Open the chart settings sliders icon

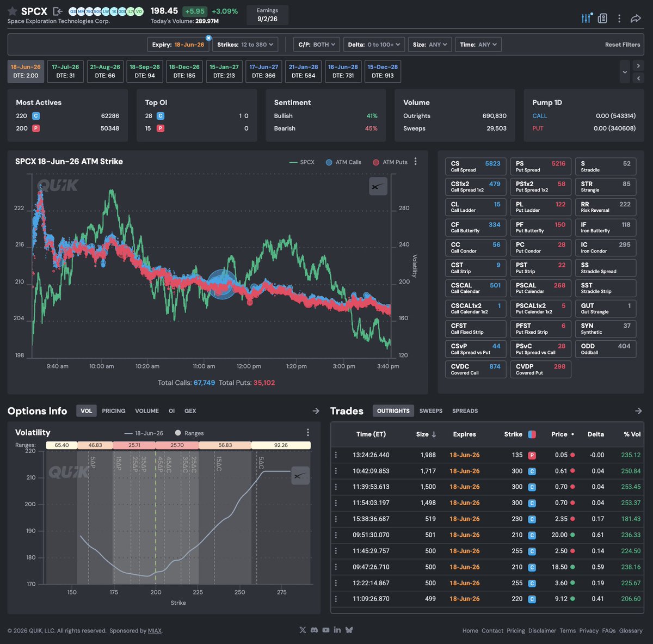(x=586, y=18)
